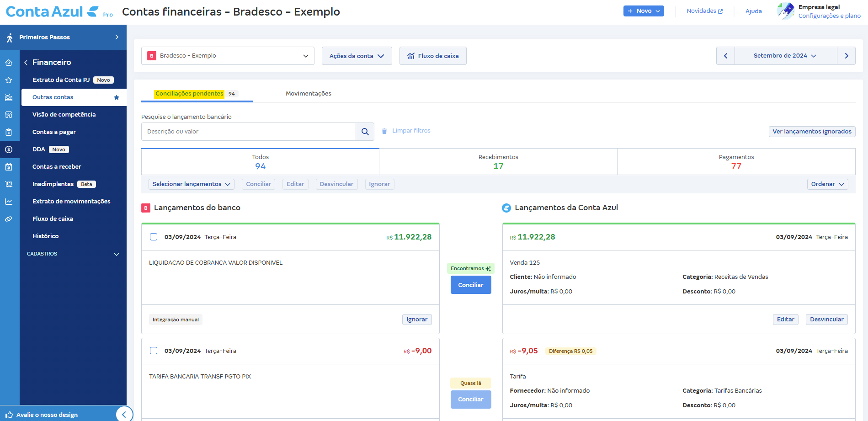Click Fluxo de caixa toolbar button

tap(433, 56)
